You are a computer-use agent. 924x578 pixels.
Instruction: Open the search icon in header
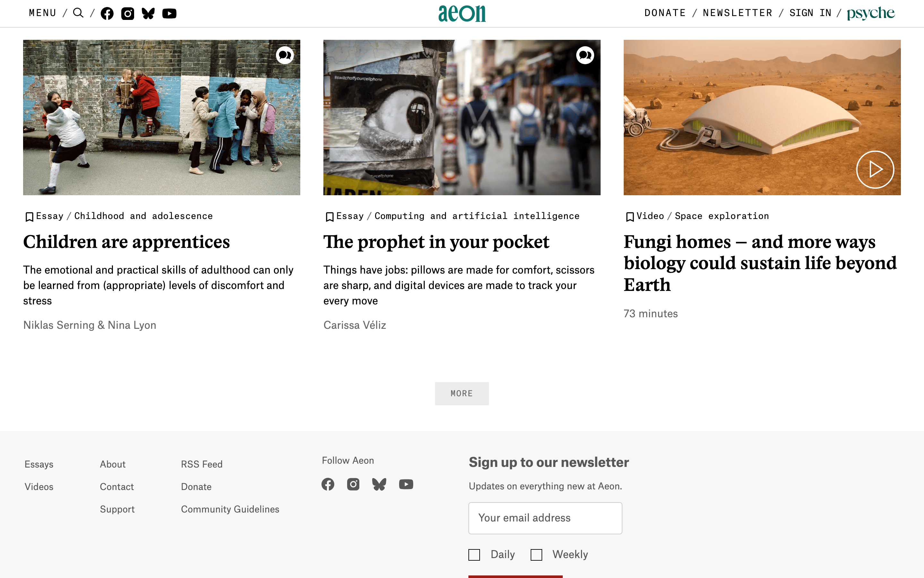coord(78,13)
